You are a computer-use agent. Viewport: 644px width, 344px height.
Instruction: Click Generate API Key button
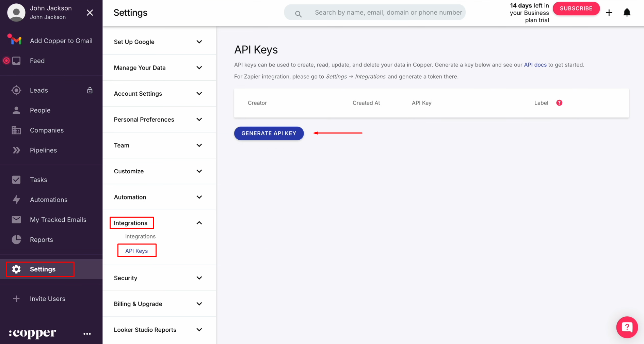point(269,133)
